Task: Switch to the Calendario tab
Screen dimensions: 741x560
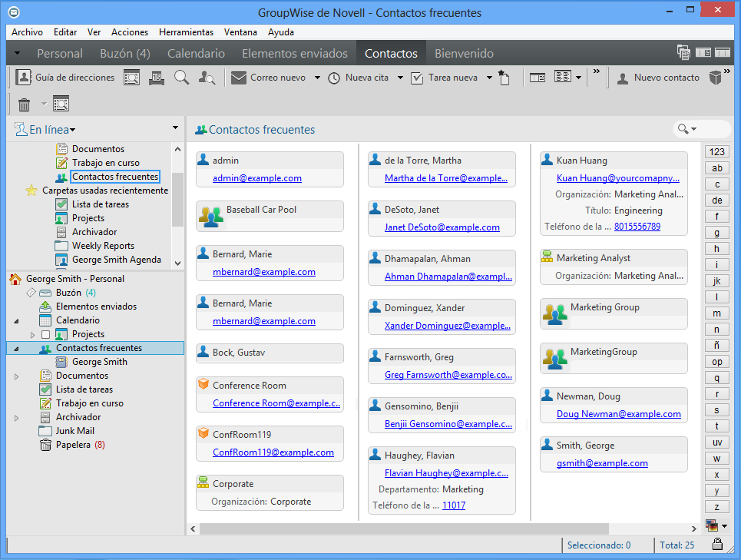Action: pyautogui.click(x=196, y=54)
